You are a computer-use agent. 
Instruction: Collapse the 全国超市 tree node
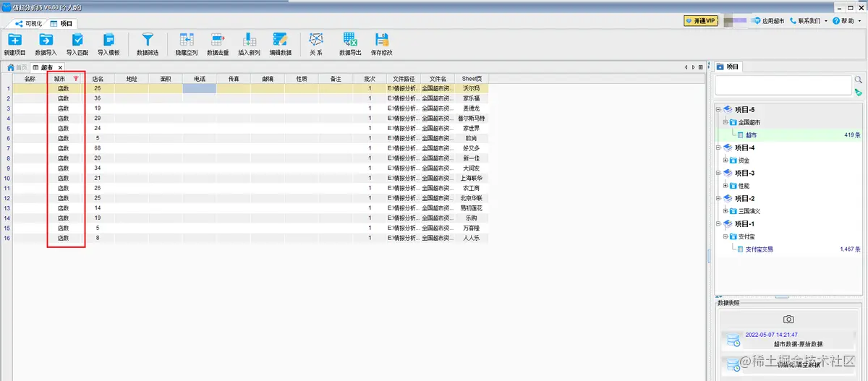tap(726, 122)
